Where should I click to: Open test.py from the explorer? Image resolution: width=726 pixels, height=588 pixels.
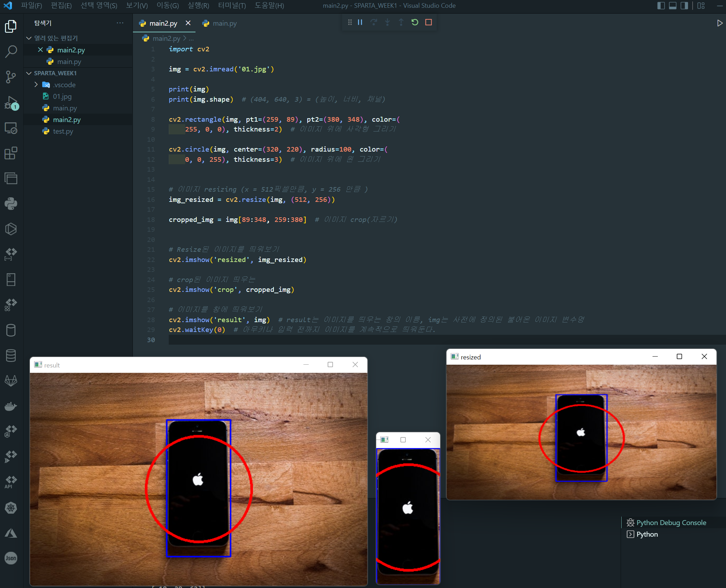[63, 131]
